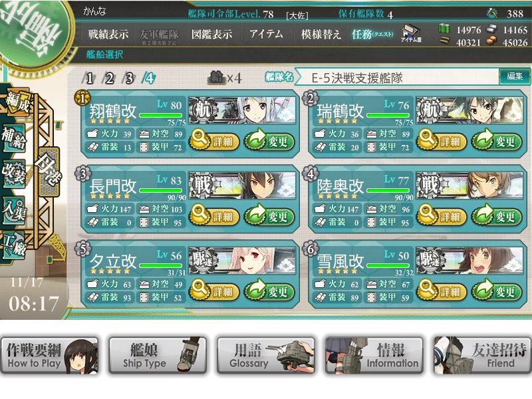Open the 工廠 factory sidebar icon

coord(13,245)
